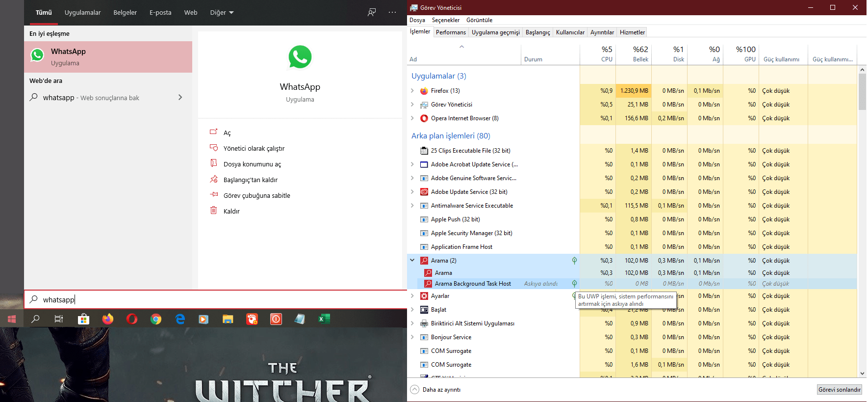Click the search box containing whatsapp

coord(216,299)
